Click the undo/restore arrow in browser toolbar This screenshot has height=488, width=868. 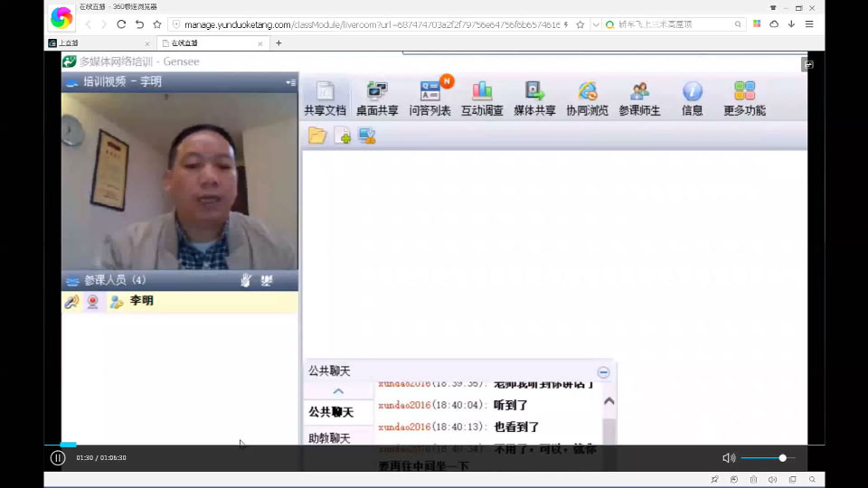(x=139, y=24)
